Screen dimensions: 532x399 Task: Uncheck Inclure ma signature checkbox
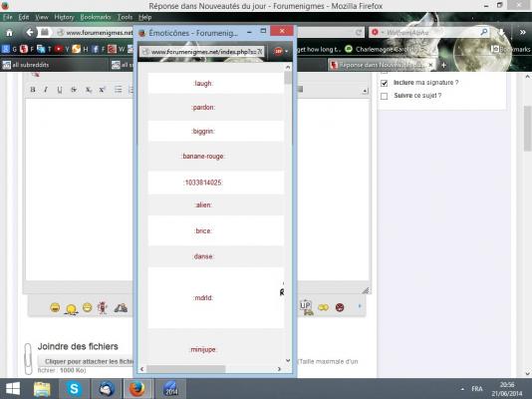[x=385, y=83]
